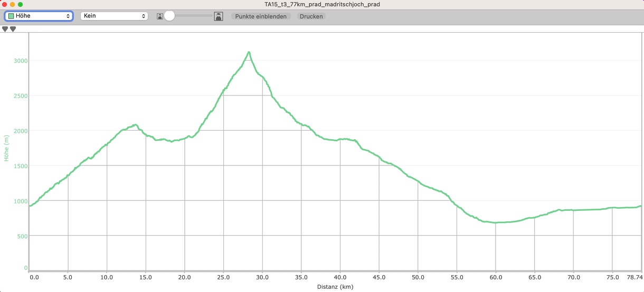Click the 50.0 distance axis label
Viewport: 644px width, 292px height.
(418, 277)
